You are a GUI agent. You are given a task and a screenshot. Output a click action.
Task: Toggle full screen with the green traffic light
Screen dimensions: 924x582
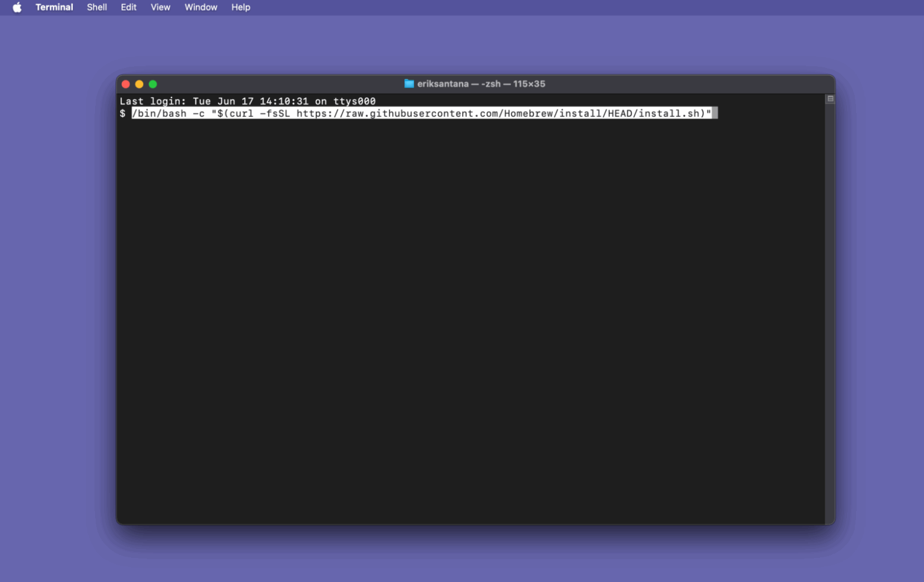tap(152, 84)
